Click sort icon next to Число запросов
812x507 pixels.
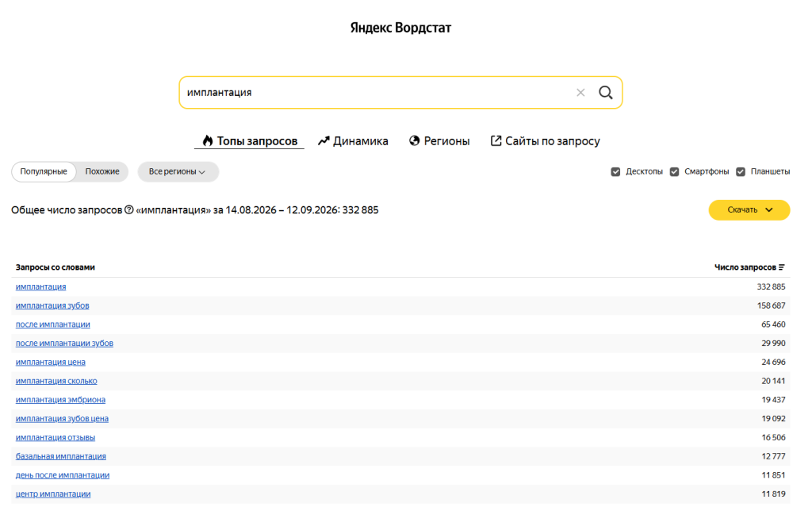coord(781,267)
